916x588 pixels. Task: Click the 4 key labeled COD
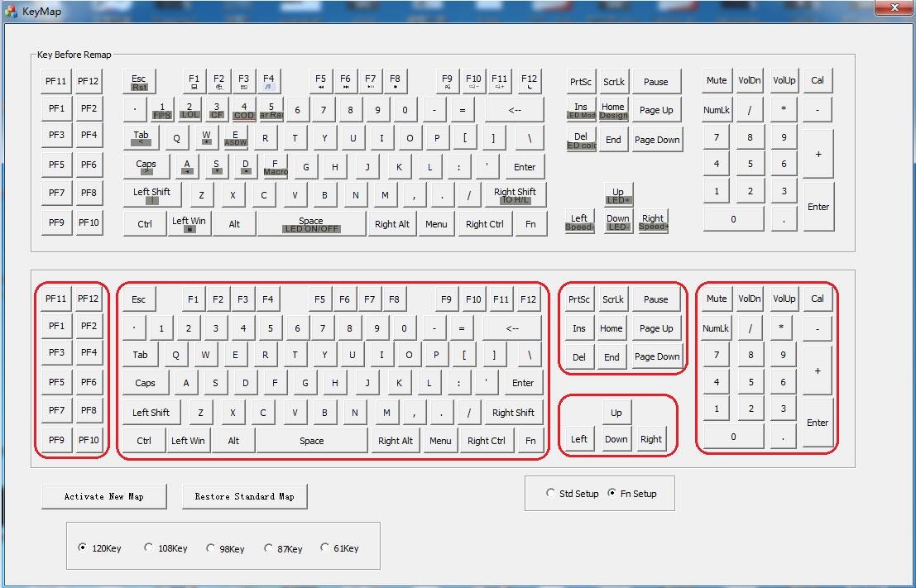point(243,110)
